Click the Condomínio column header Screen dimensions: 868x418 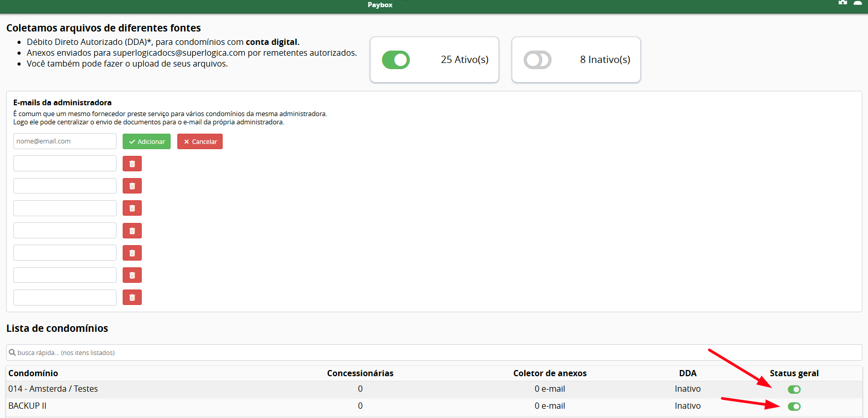(x=33, y=373)
